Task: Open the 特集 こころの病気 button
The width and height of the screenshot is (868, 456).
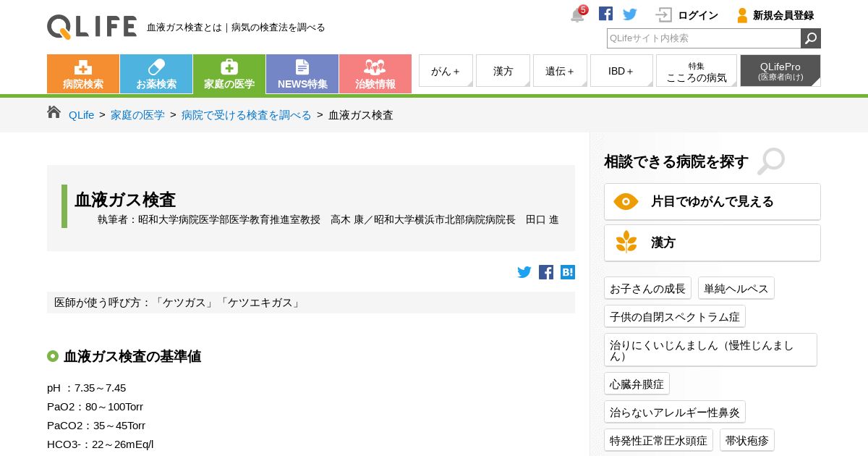Action: [x=697, y=71]
